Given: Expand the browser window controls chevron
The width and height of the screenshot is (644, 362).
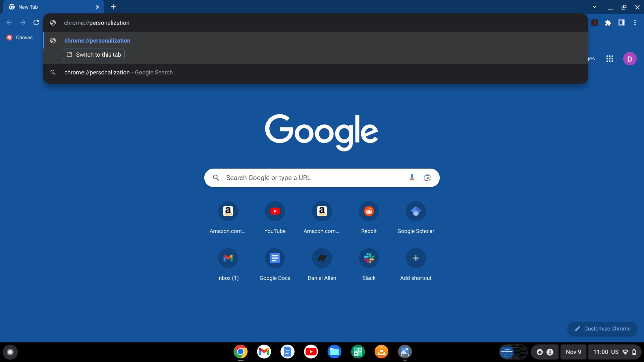Looking at the screenshot, I should 594,7.
